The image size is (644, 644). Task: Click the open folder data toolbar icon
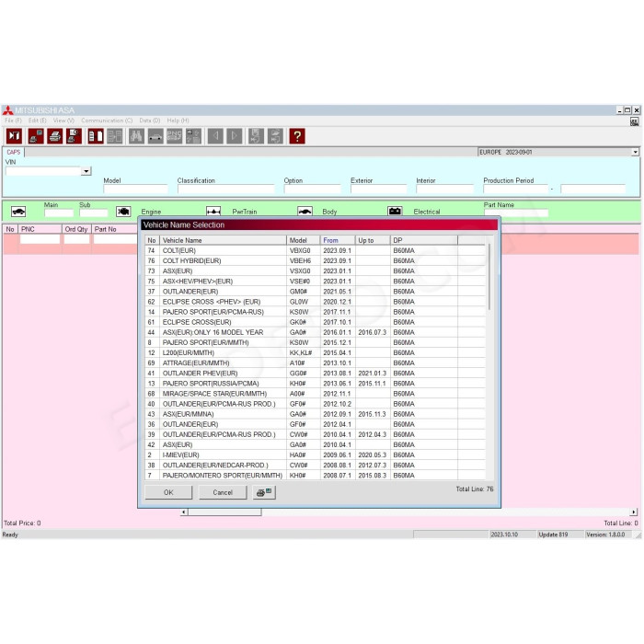coord(275,136)
